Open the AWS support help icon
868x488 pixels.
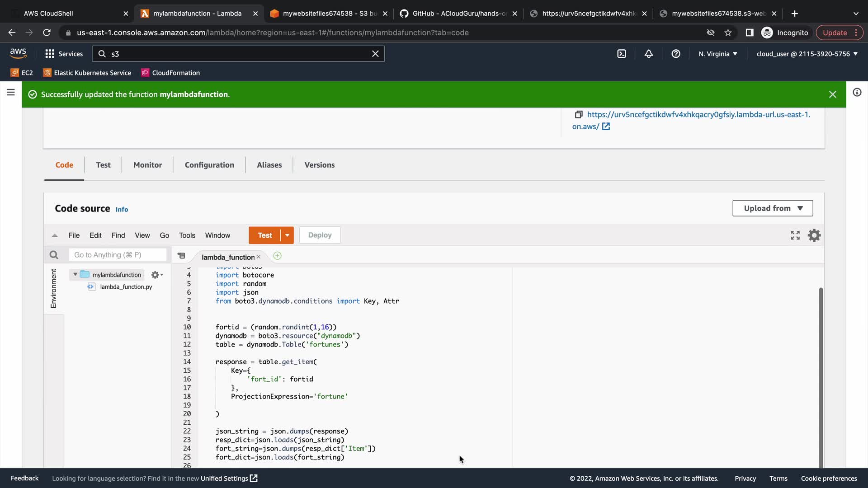click(x=676, y=54)
